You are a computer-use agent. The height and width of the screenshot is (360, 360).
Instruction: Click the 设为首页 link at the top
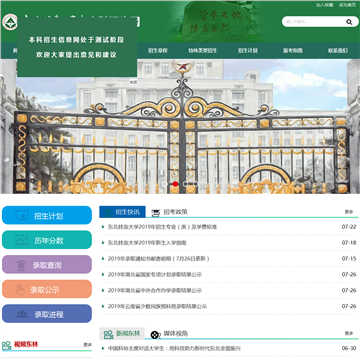point(348,5)
